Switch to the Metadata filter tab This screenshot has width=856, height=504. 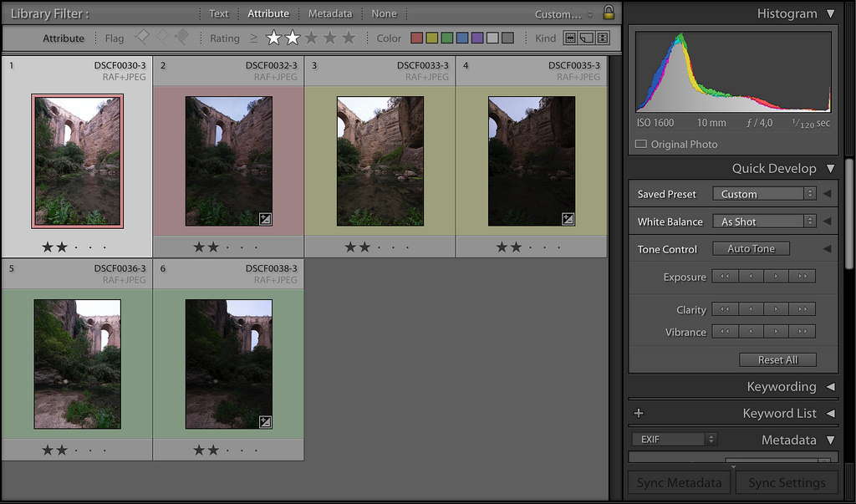click(329, 13)
